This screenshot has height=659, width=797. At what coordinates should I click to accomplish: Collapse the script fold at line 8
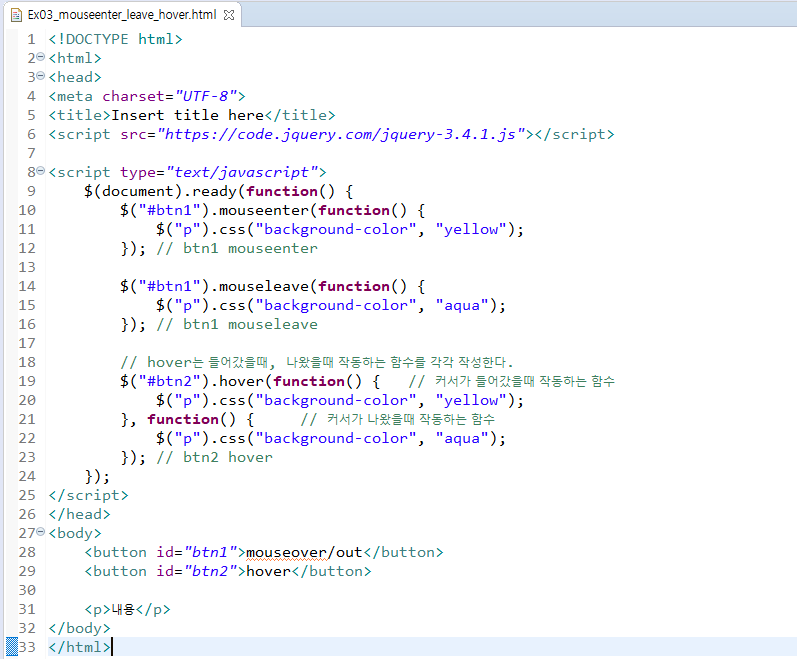[x=41, y=171]
